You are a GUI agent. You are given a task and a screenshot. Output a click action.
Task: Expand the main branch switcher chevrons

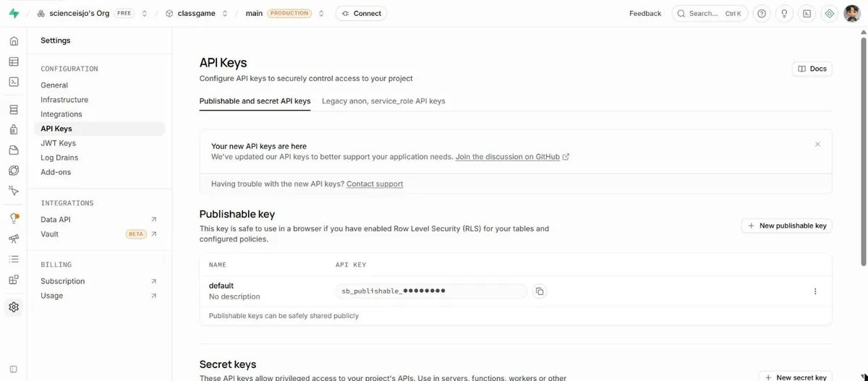[321, 13]
